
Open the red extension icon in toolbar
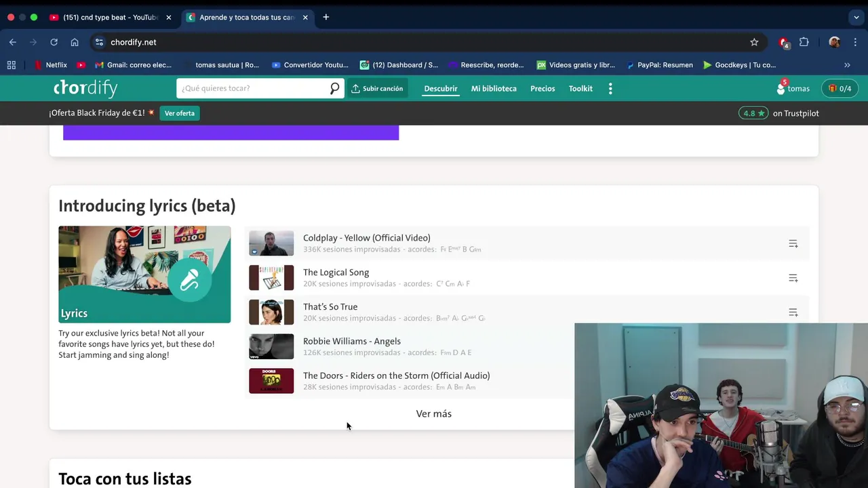coord(784,42)
